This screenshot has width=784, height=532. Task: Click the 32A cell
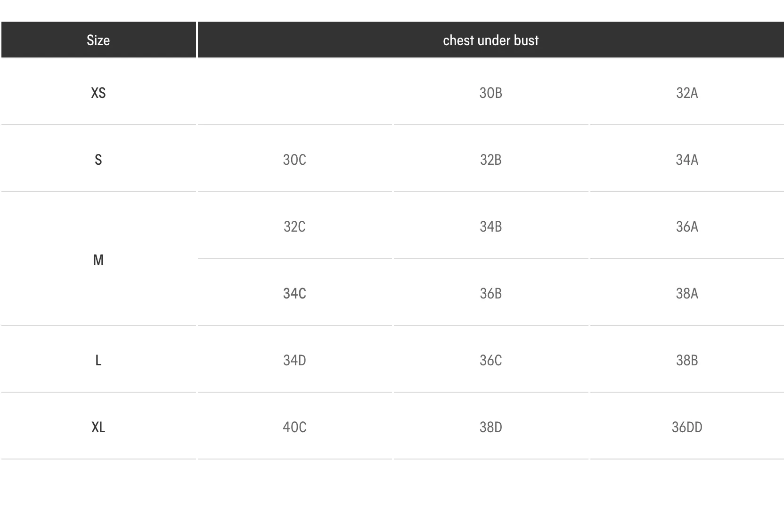[687, 93]
